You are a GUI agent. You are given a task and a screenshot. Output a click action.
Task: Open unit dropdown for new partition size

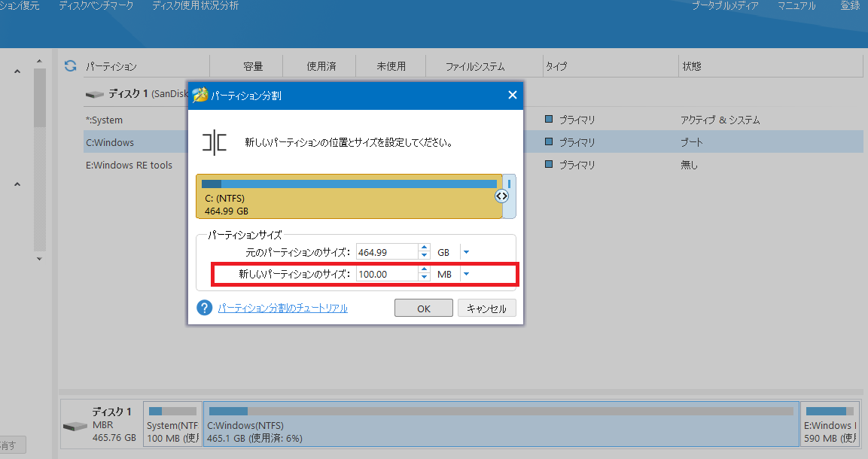pos(466,274)
